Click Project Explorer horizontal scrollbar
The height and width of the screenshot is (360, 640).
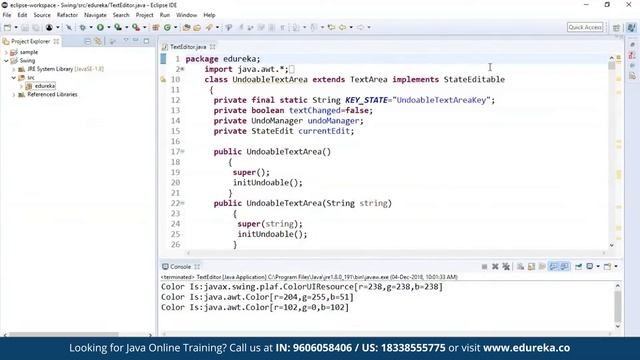click(x=63, y=335)
